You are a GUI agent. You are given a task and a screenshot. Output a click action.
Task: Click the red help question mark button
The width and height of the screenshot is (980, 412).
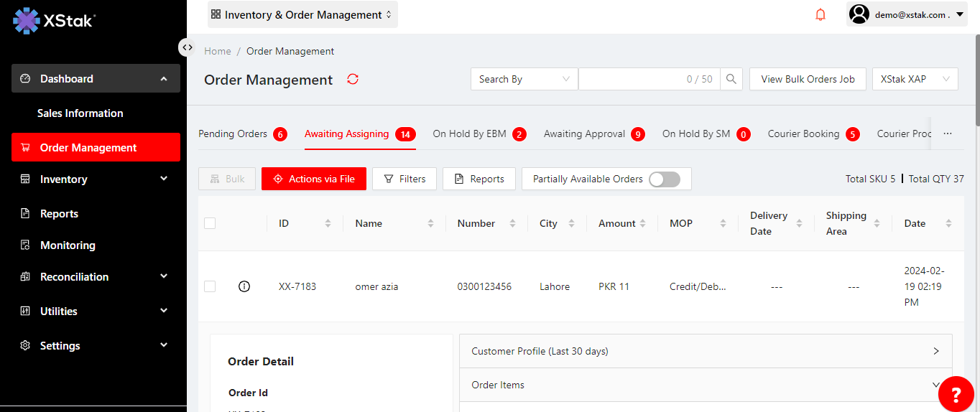click(956, 393)
